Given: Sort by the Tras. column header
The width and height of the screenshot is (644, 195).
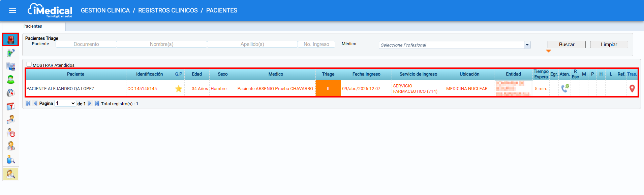Looking at the screenshot, I should [x=632, y=74].
